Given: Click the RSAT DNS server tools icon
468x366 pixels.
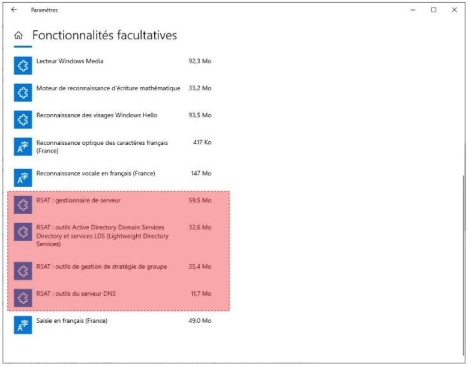Looking at the screenshot, I should point(23,298).
